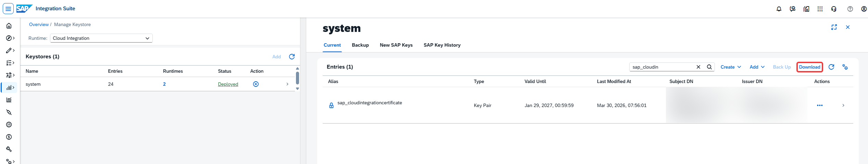The image size is (868, 164).
Task: Clear the sap_cloudin search text
Action: (x=698, y=67)
